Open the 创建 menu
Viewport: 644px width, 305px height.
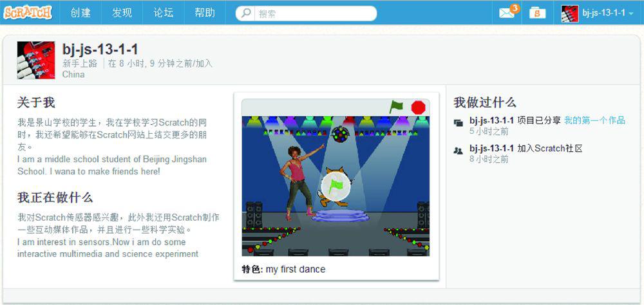[x=80, y=13]
